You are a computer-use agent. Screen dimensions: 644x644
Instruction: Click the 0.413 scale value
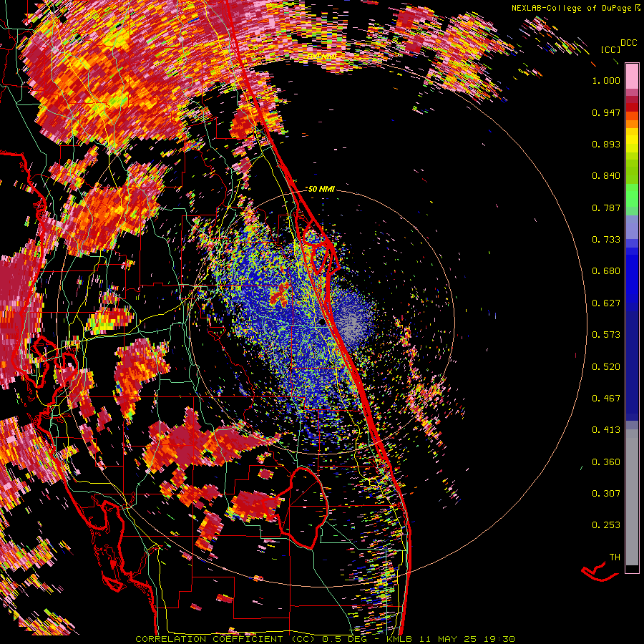click(x=606, y=430)
